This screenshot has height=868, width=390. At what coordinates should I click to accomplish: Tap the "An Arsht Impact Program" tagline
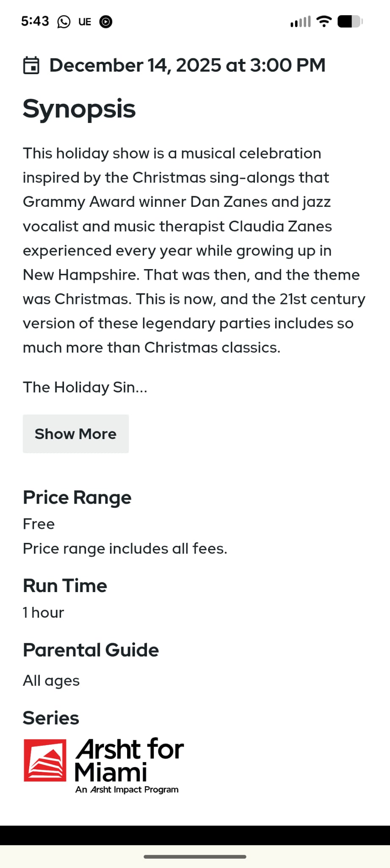[x=127, y=790]
